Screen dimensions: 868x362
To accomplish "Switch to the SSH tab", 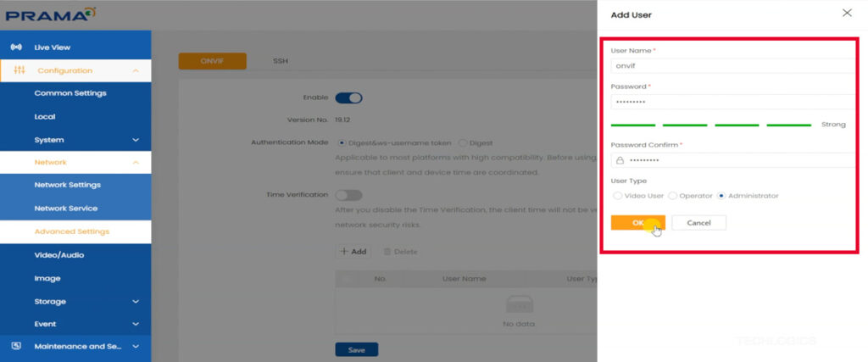I will pos(280,61).
